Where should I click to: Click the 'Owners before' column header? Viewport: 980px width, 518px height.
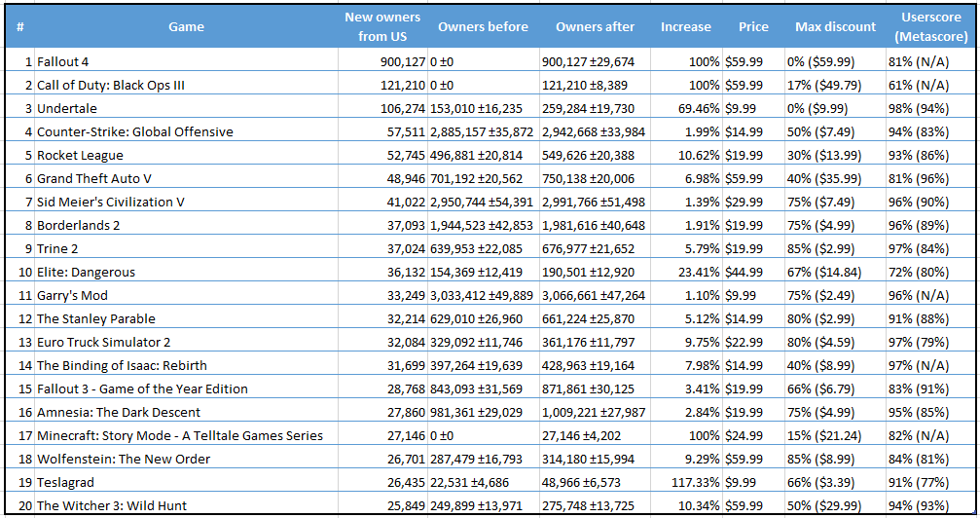click(483, 27)
